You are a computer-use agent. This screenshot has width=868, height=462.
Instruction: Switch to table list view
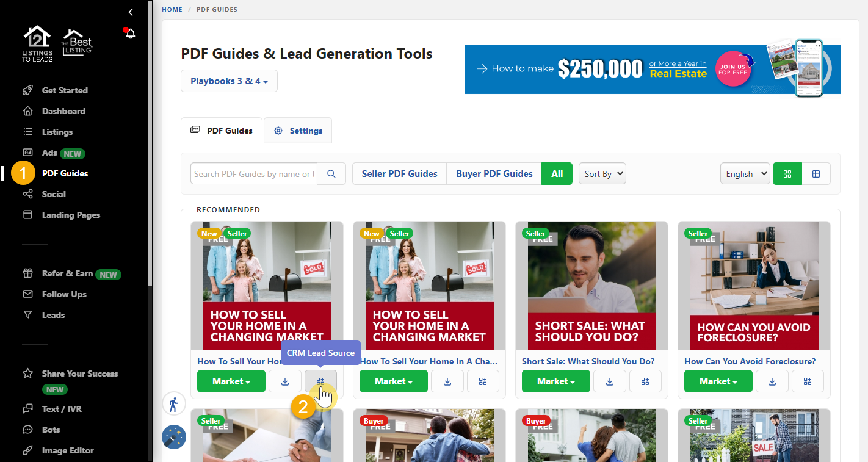(x=816, y=174)
